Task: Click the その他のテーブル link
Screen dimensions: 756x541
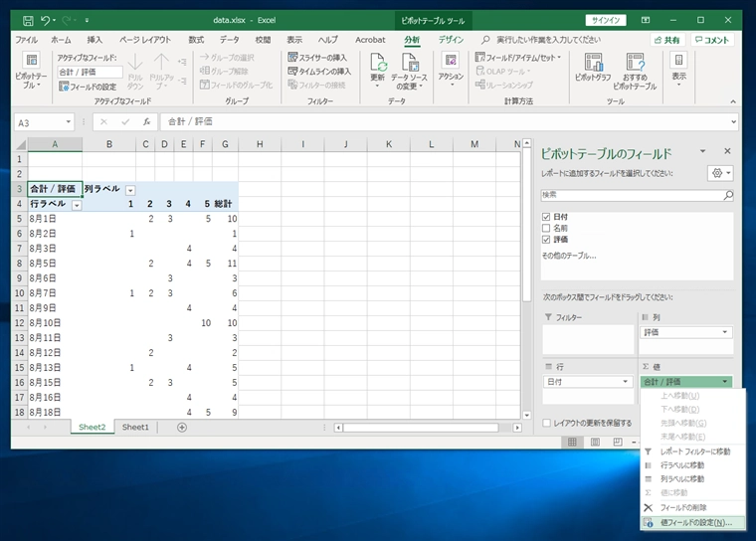Action: click(x=569, y=256)
